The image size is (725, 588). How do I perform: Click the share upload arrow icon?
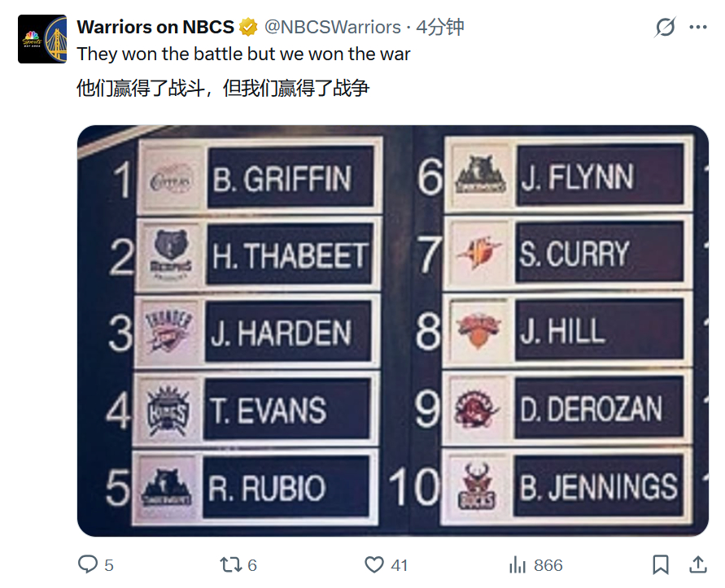698,564
